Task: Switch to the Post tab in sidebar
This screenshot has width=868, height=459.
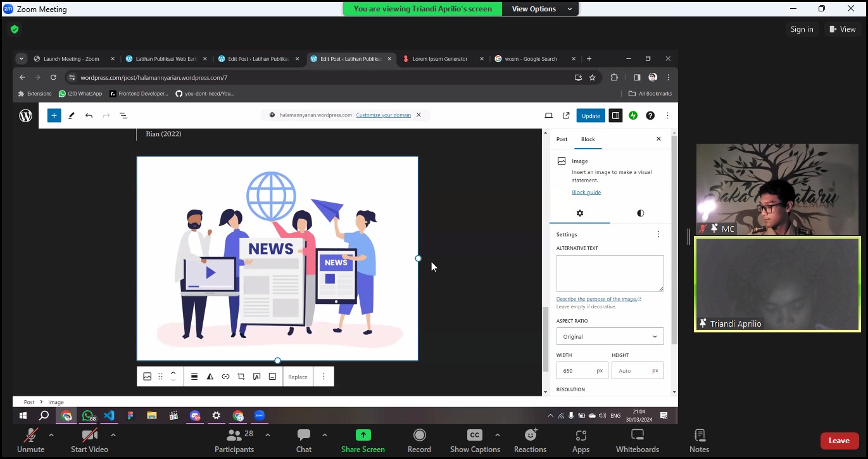Action: [562, 139]
